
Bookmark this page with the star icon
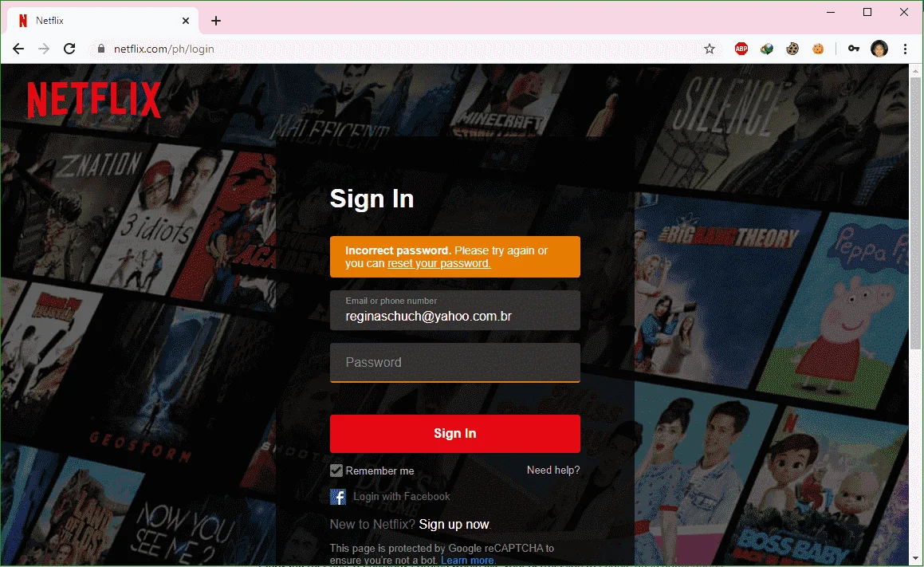click(710, 49)
